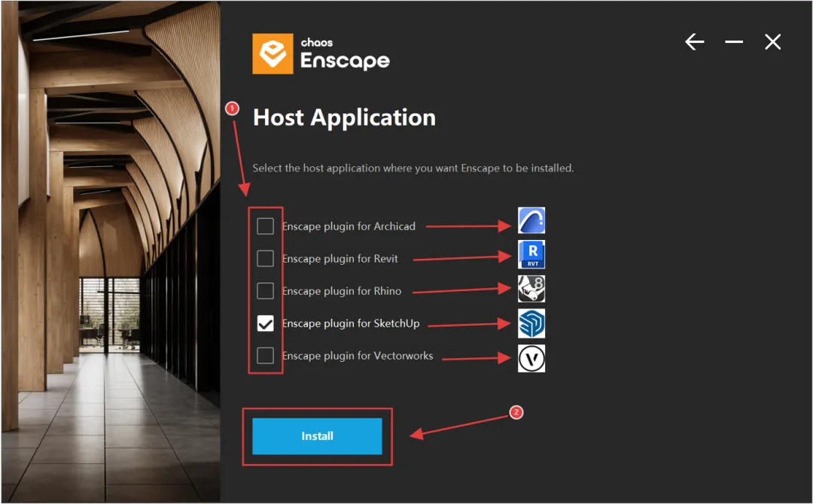Click the Revit RVT application icon
Viewport: 813px width, 504px height.
(531, 254)
